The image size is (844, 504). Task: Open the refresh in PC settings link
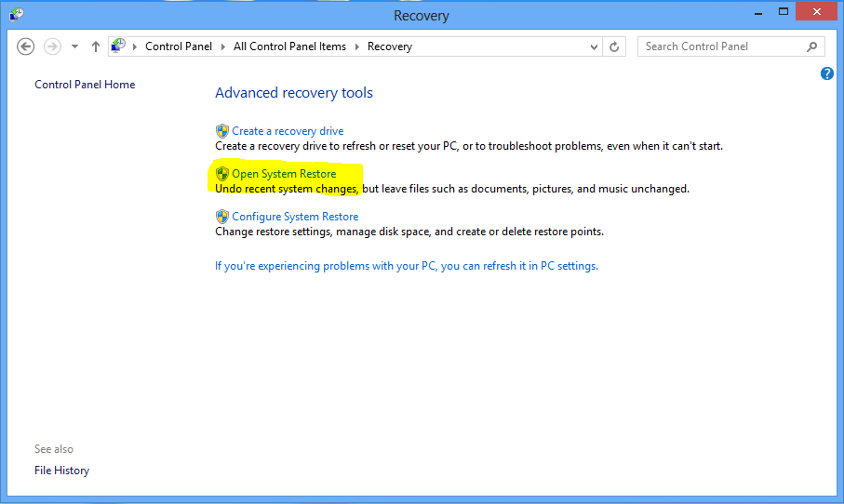407,266
